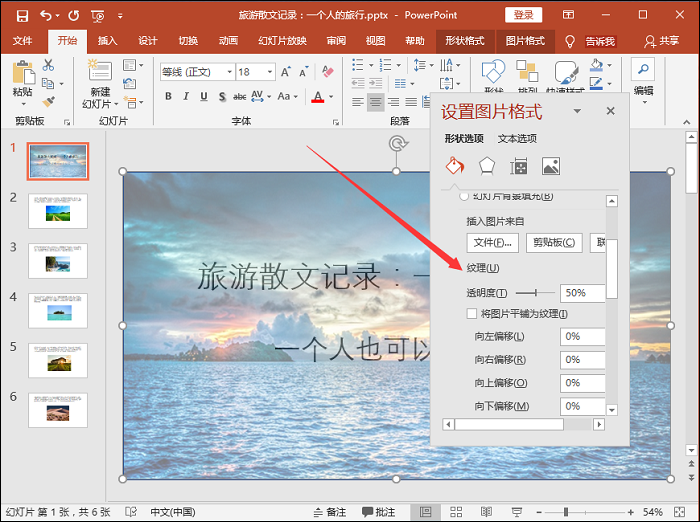Enable 将图片平铺为纹理 checkbox
Image resolution: width=700 pixels, height=522 pixels.
pos(472,314)
